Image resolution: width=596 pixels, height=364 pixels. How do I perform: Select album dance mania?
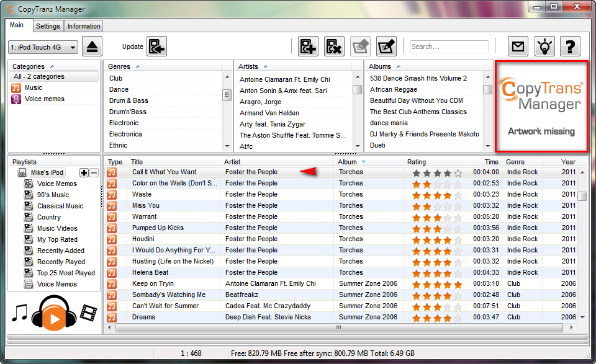(389, 123)
